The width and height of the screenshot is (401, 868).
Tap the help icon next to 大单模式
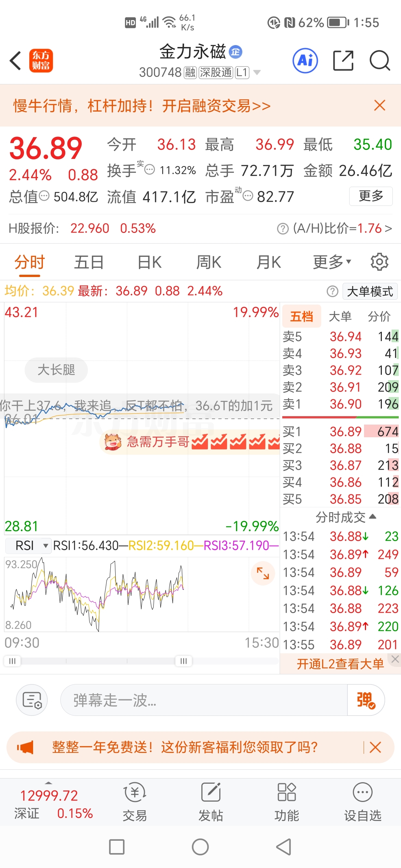tap(332, 291)
